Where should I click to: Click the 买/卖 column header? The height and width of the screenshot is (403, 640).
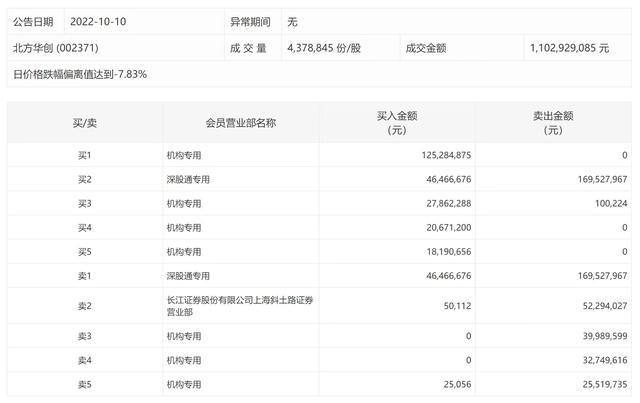pyautogui.click(x=84, y=123)
